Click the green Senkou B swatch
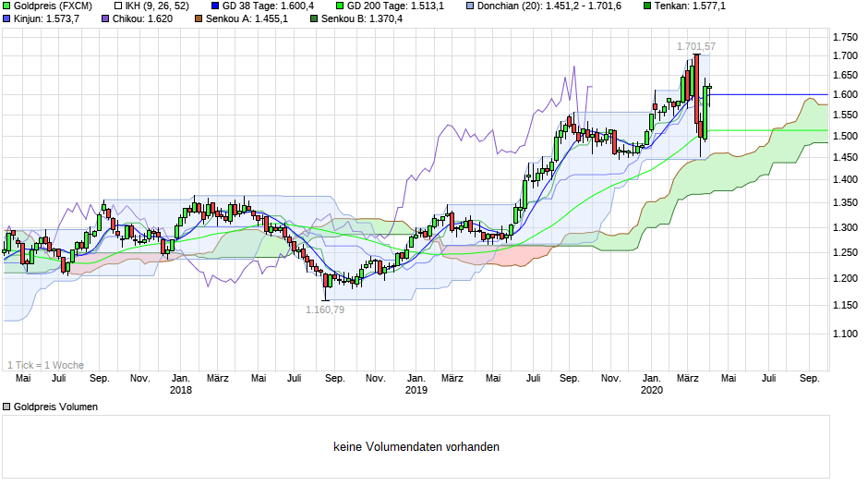This screenshot has height=486, width=868. pyautogui.click(x=314, y=18)
